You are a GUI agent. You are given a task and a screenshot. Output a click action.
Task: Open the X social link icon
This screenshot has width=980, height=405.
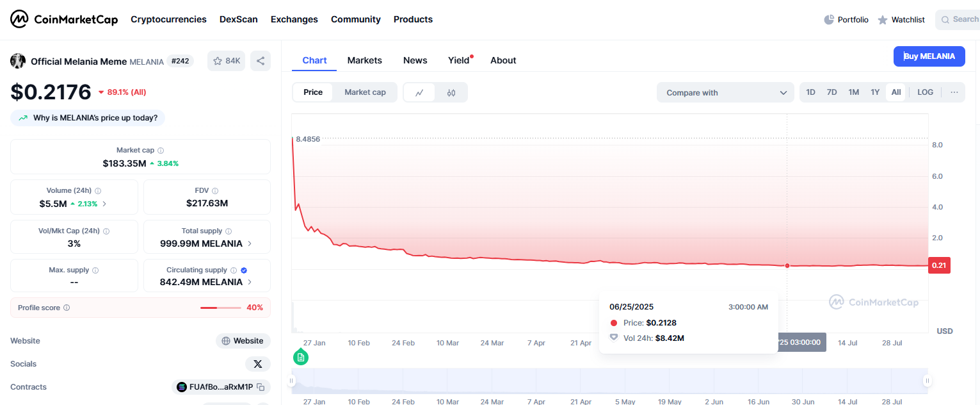point(258,364)
